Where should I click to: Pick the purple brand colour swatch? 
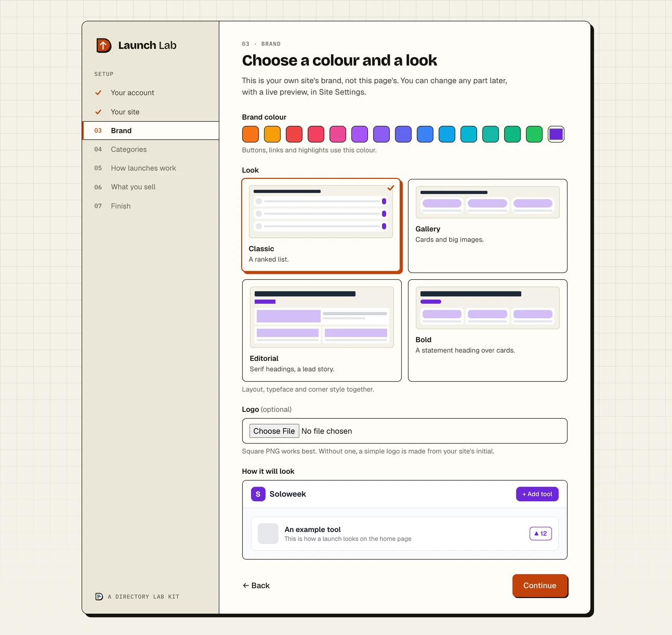click(360, 134)
